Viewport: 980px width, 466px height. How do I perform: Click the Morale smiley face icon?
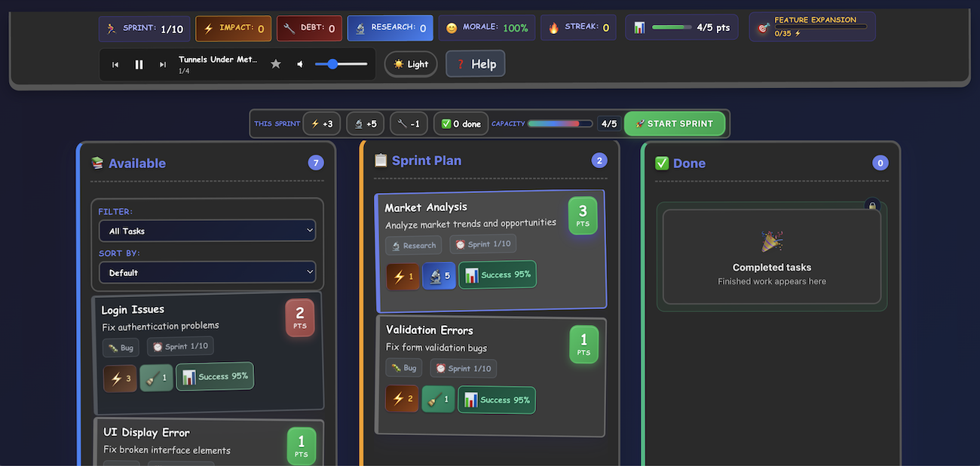pos(452,27)
